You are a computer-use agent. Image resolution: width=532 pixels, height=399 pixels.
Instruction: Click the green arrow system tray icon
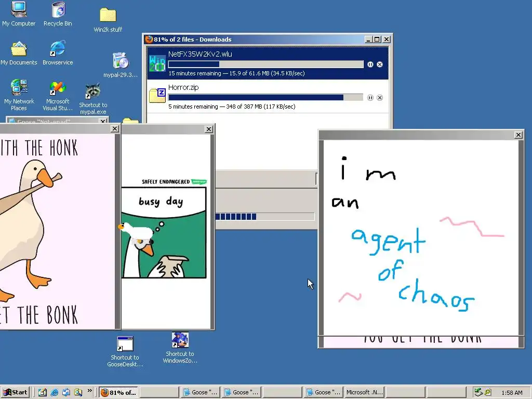[x=478, y=392]
